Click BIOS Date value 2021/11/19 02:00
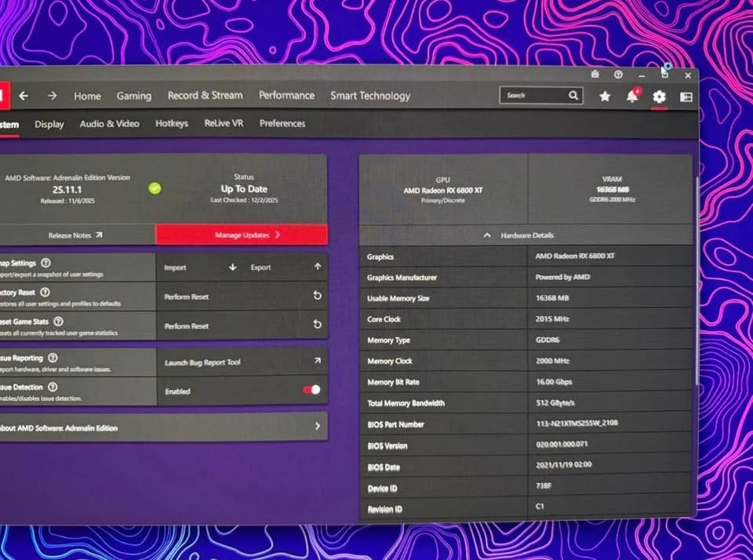 pos(564,465)
